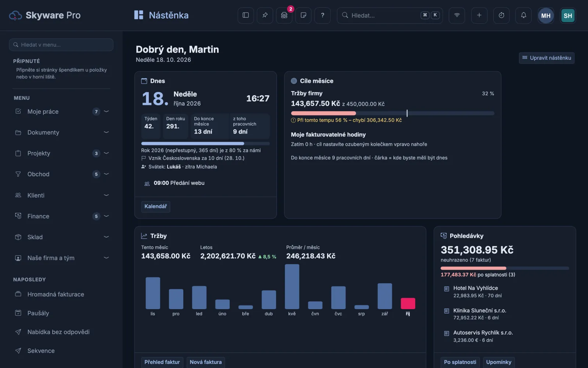Click the Nástěnka dashboard icon in the header
This screenshot has height=368, width=588.
coord(139,15)
